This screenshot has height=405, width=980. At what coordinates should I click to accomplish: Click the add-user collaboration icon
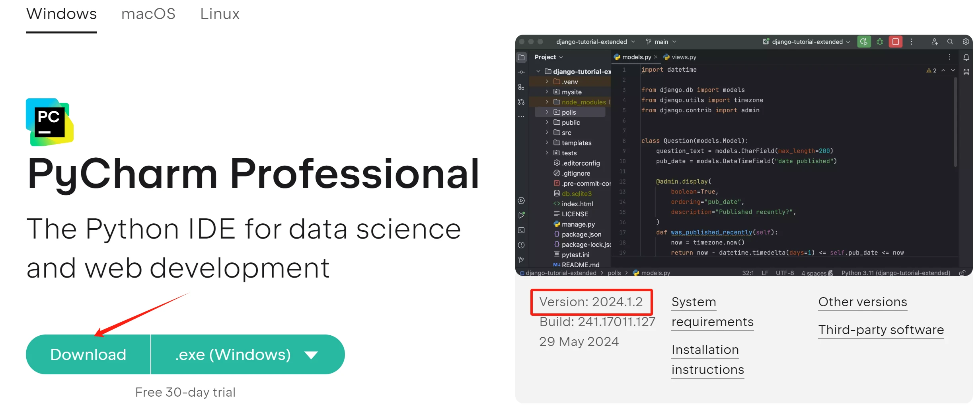click(935, 42)
